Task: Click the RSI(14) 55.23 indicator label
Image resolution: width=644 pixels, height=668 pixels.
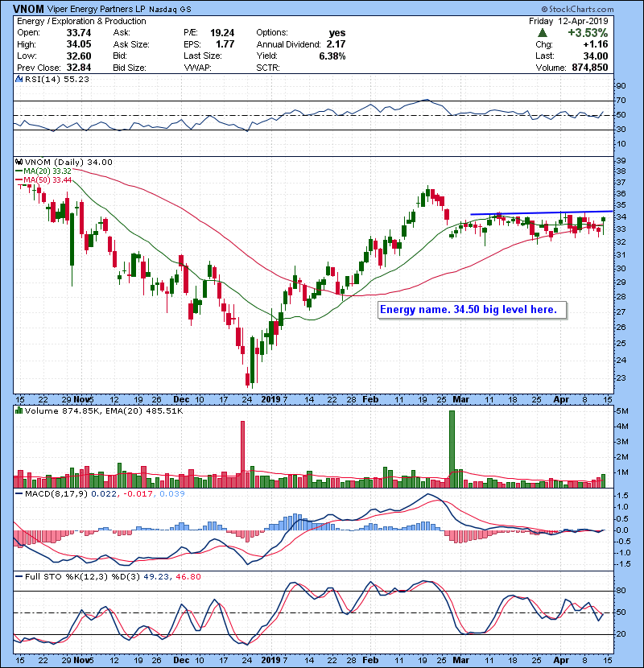Action: pos(57,79)
